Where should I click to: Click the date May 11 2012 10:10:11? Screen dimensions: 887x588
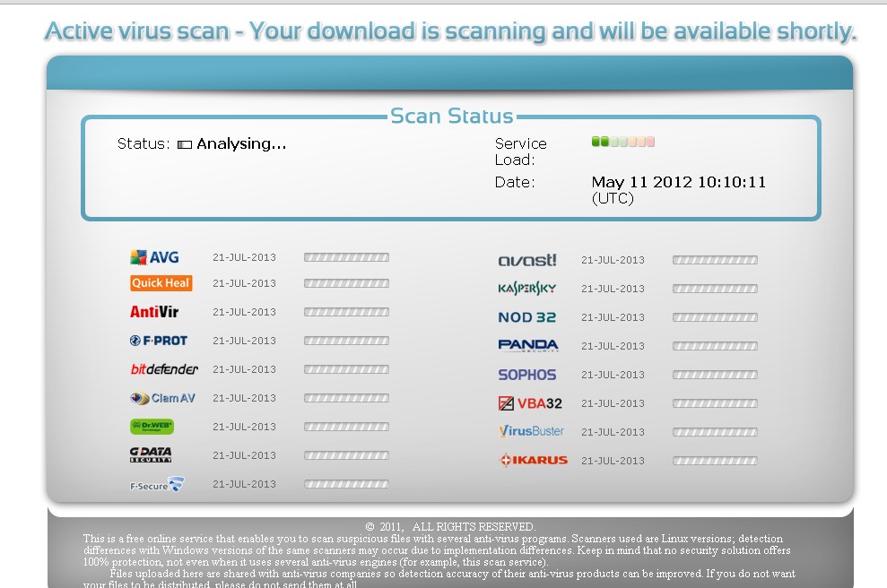(678, 182)
